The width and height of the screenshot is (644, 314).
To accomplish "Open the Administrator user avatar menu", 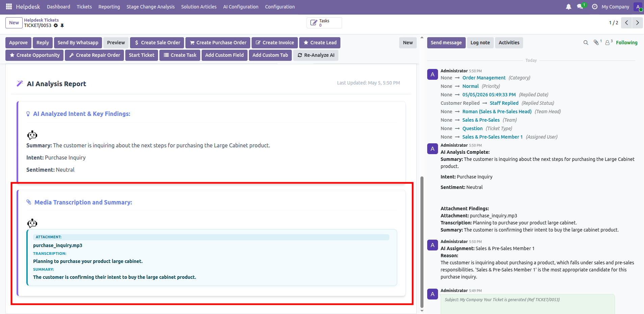I will pyautogui.click(x=638, y=7).
